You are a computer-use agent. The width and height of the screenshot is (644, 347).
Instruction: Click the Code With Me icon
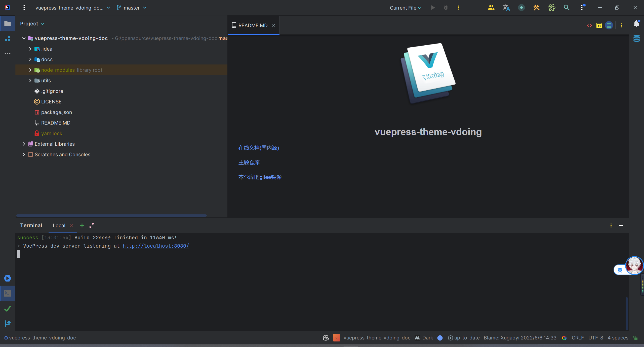point(491,8)
